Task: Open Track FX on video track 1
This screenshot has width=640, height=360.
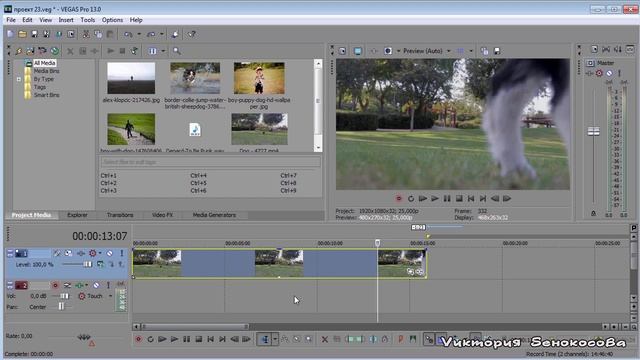Action: pyautogui.click(x=81, y=253)
